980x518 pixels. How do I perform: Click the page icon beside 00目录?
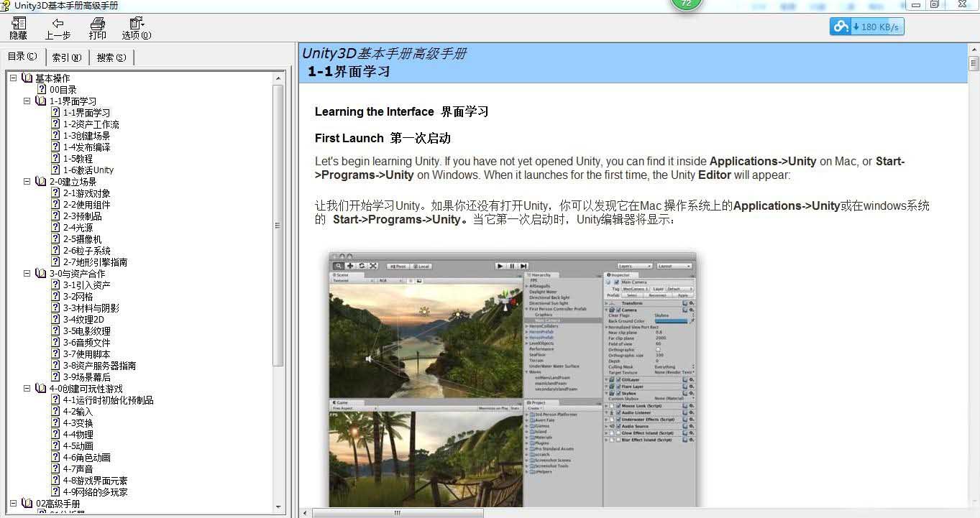(42, 89)
